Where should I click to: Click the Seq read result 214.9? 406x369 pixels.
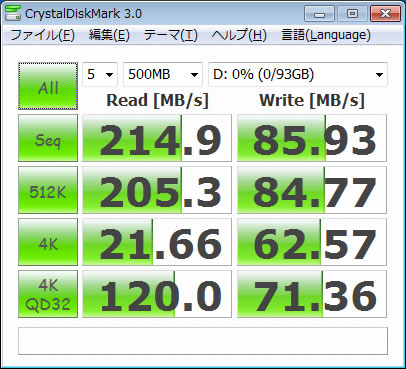pos(157,138)
